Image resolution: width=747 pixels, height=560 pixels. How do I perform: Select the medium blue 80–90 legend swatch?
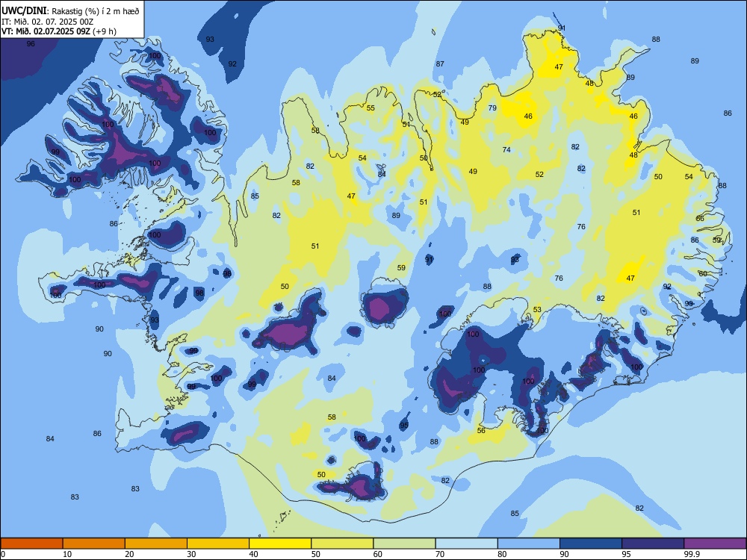point(529,544)
